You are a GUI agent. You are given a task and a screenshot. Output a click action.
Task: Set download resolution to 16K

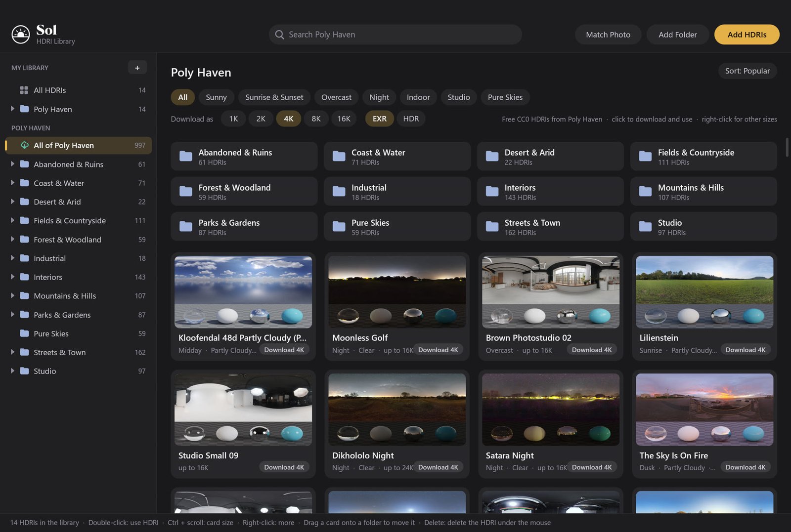coord(344,119)
